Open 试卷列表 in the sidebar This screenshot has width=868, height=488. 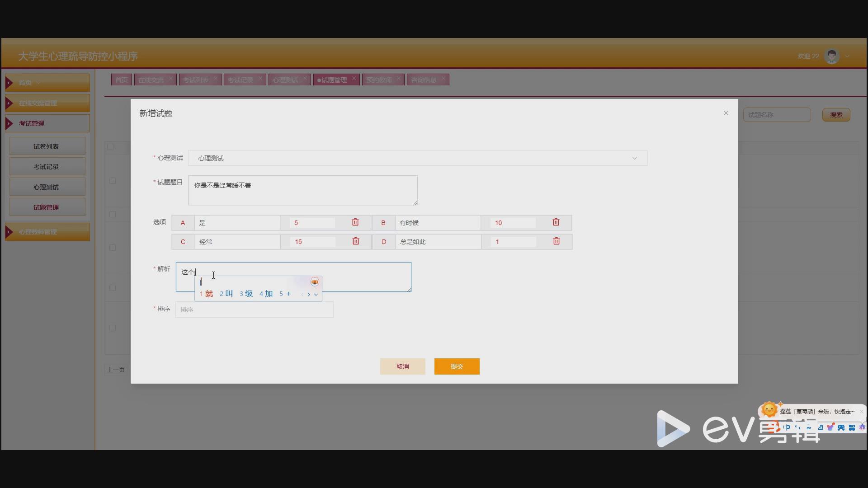pyautogui.click(x=47, y=146)
